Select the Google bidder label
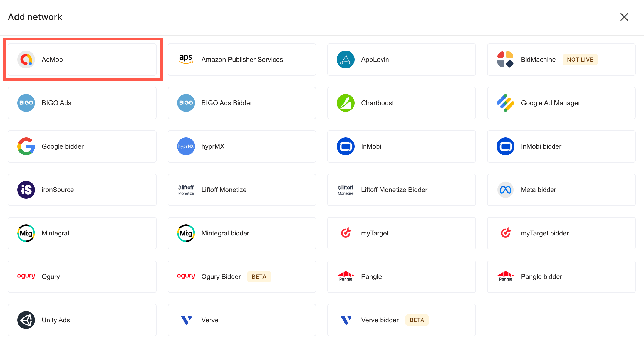The height and width of the screenshot is (344, 644). point(63,146)
